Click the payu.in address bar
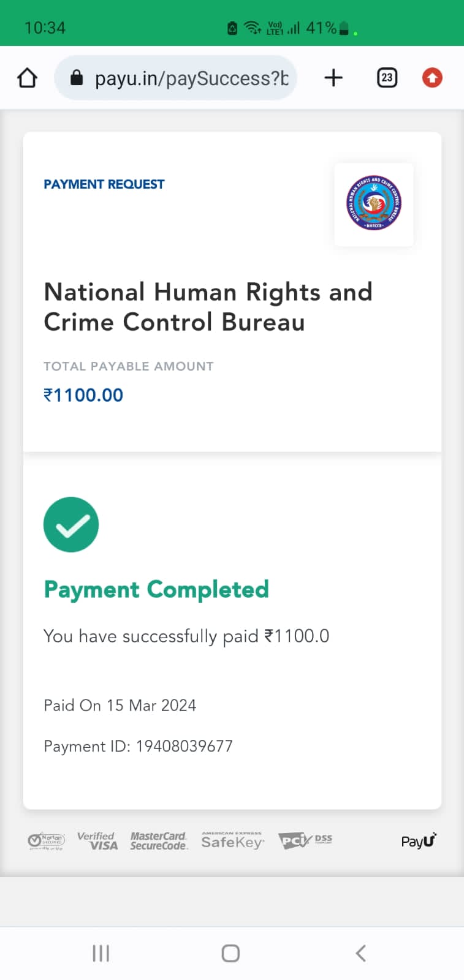The width and height of the screenshot is (464, 980). click(x=190, y=78)
